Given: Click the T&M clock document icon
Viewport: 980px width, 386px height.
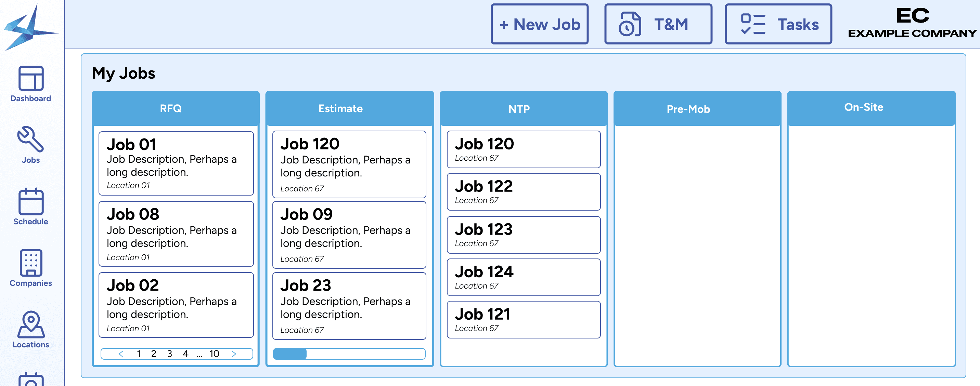Looking at the screenshot, I should 630,24.
